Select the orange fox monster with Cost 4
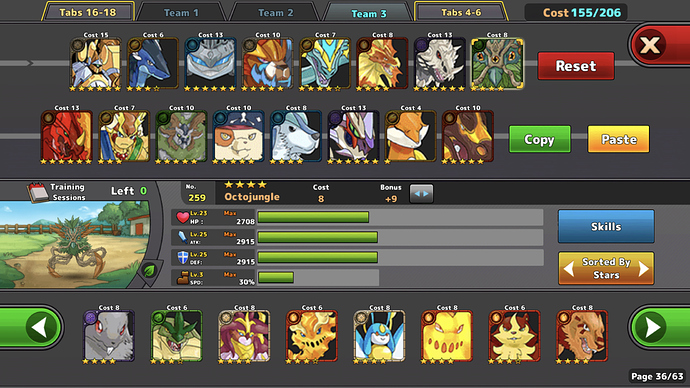 [x=411, y=136]
